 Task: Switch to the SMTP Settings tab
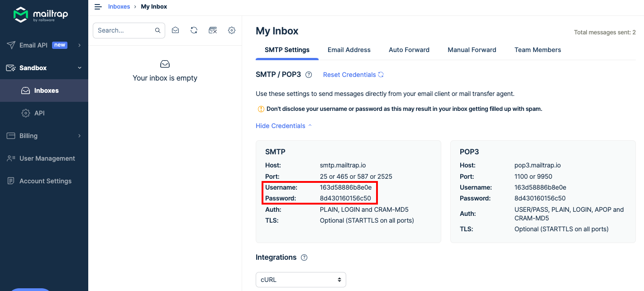point(287,50)
